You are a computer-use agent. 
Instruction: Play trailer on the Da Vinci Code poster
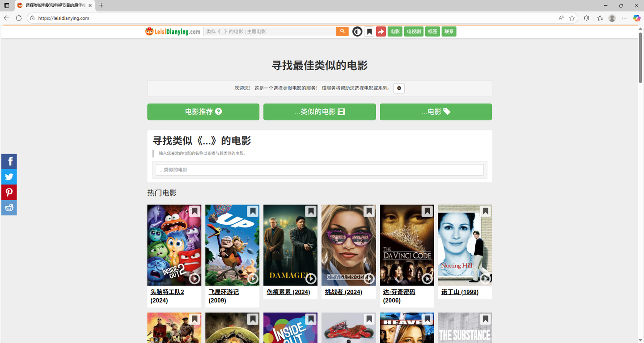(x=427, y=279)
